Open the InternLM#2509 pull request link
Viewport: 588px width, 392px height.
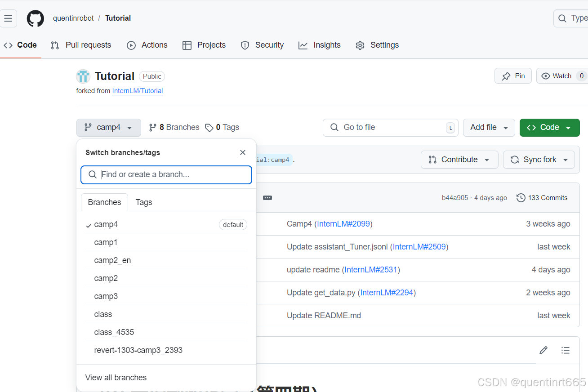click(419, 247)
